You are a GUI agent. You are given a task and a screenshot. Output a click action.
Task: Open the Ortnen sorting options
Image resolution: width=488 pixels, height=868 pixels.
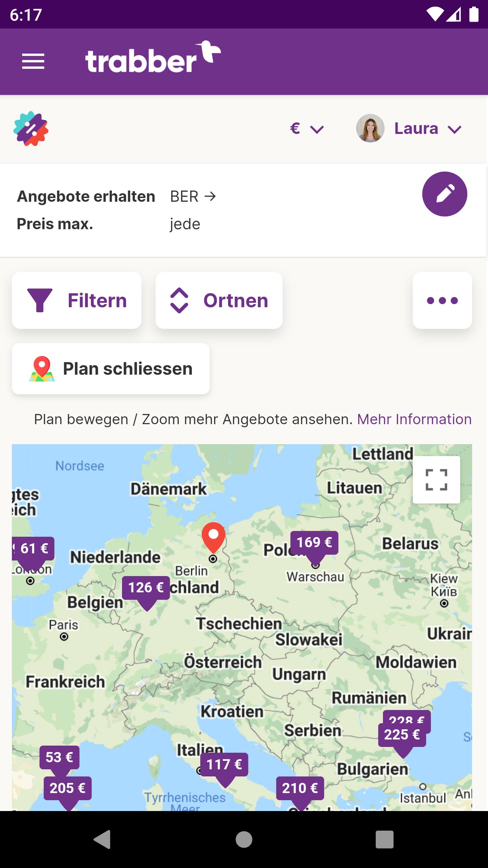coord(219,300)
